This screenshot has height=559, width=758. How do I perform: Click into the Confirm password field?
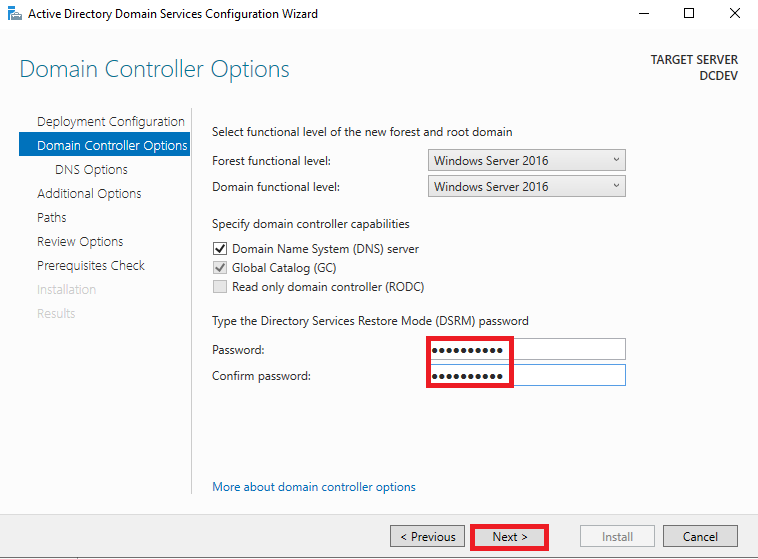pos(526,375)
